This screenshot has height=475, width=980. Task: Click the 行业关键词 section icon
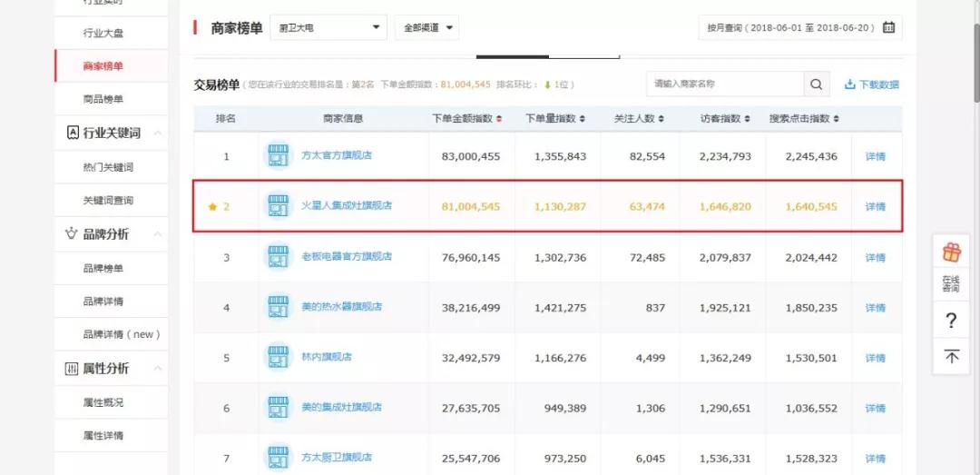73,133
